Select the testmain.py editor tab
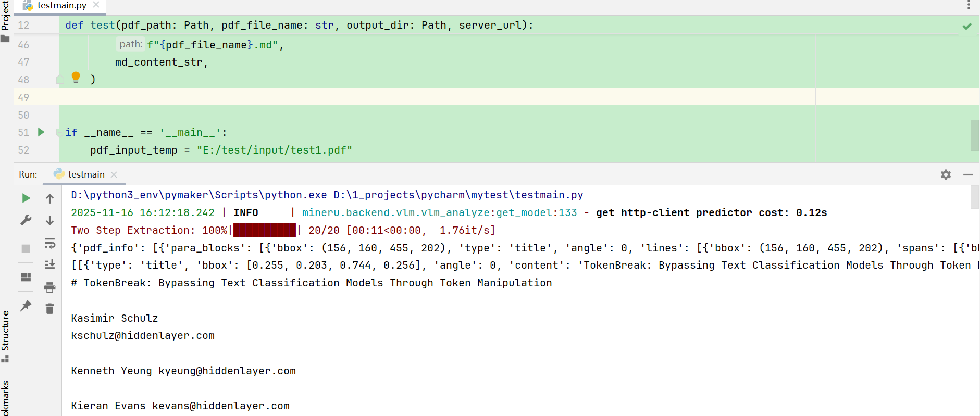980x416 pixels. (x=61, y=6)
